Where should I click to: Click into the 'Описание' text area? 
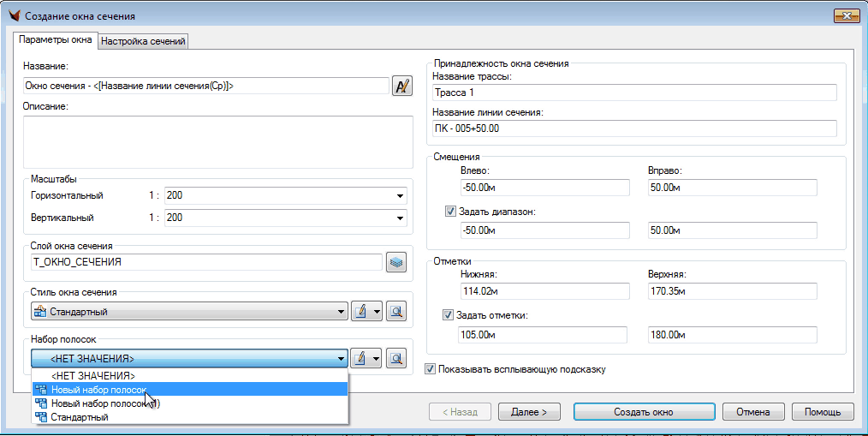pyautogui.click(x=218, y=141)
